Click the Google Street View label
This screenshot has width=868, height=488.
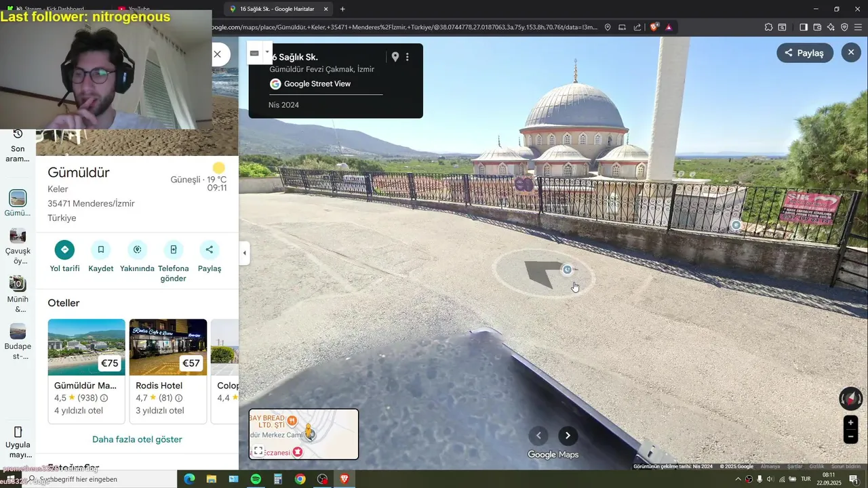coord(317,84)
